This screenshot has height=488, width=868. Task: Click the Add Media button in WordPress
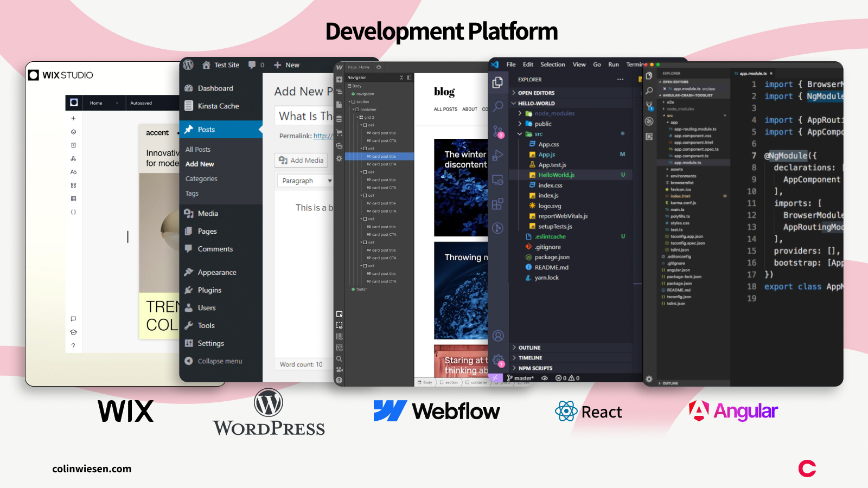coord(301,160)
